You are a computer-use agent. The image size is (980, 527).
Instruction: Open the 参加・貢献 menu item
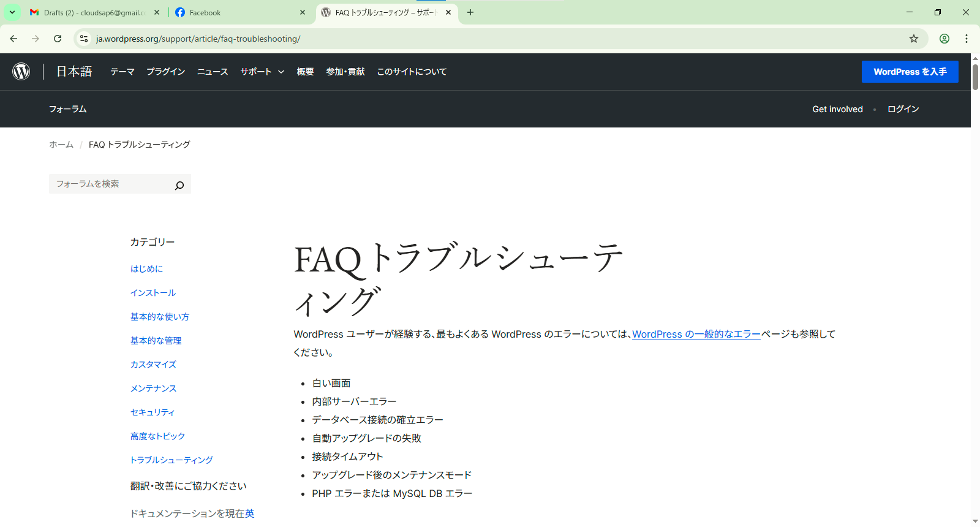pos(345,72)
